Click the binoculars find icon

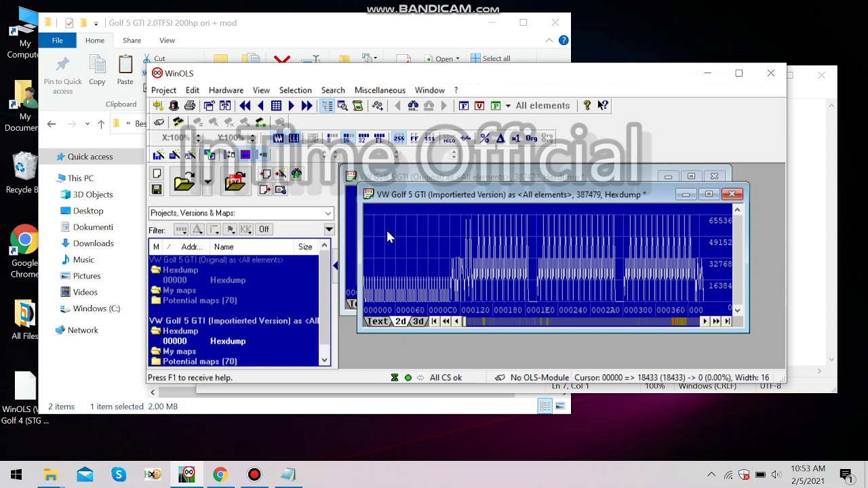(413, 106)
